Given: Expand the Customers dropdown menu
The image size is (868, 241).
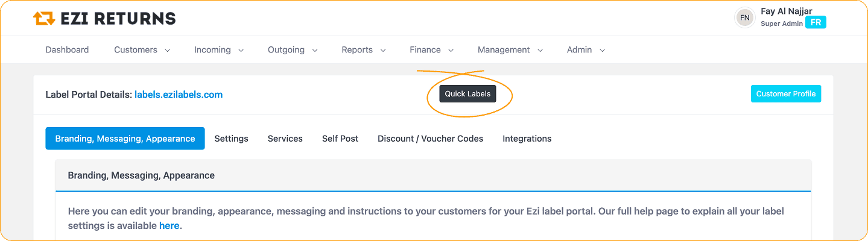Looking at the screenshot, I should tap(142, 50).
